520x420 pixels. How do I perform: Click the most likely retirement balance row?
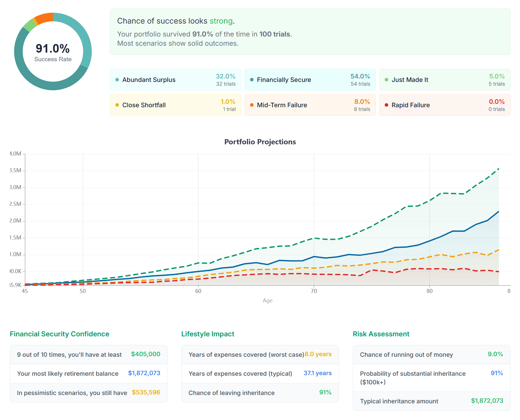88,373
